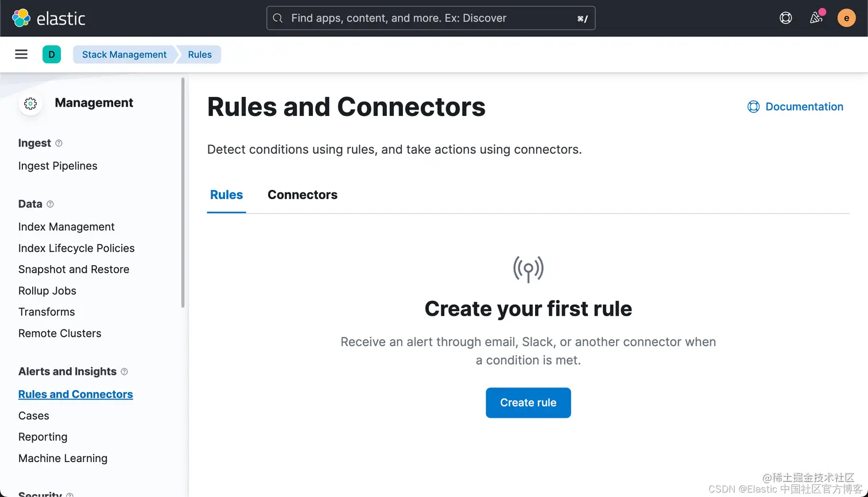Open the D space selector avatar

pos(52,55)
